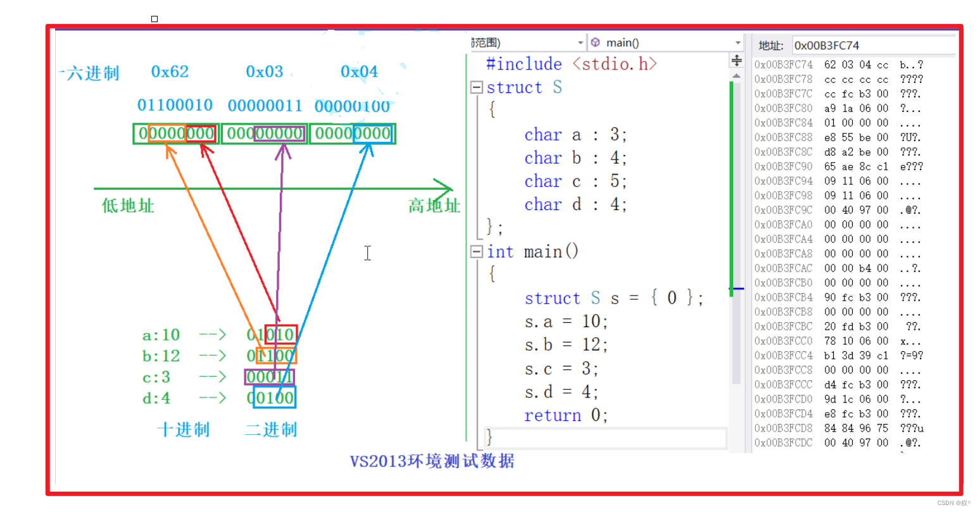Select memory row 0x00B3FCB4
This screenshot has width=980, height=512.
click(x=839, y=297)
